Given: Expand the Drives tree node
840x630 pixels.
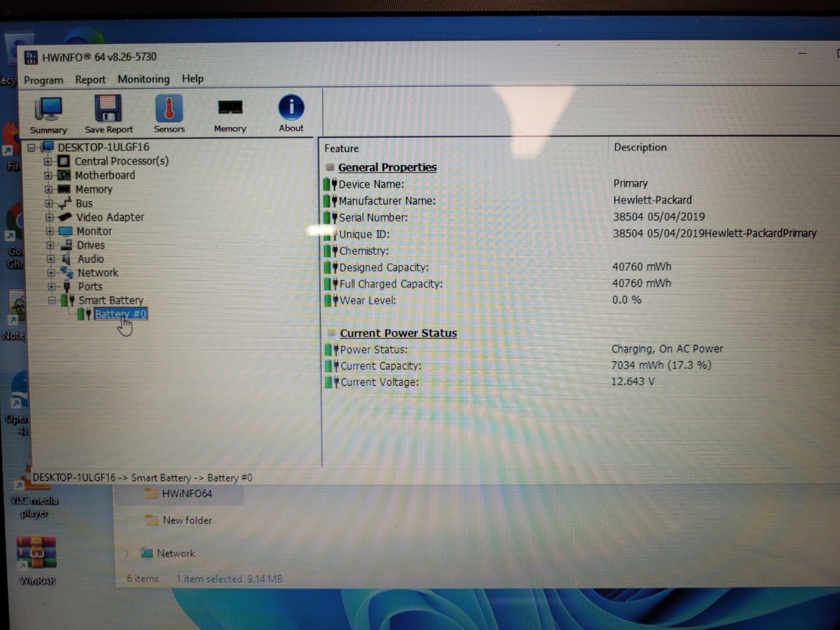Looking at the screenshot, I should (x=50, y=245).
